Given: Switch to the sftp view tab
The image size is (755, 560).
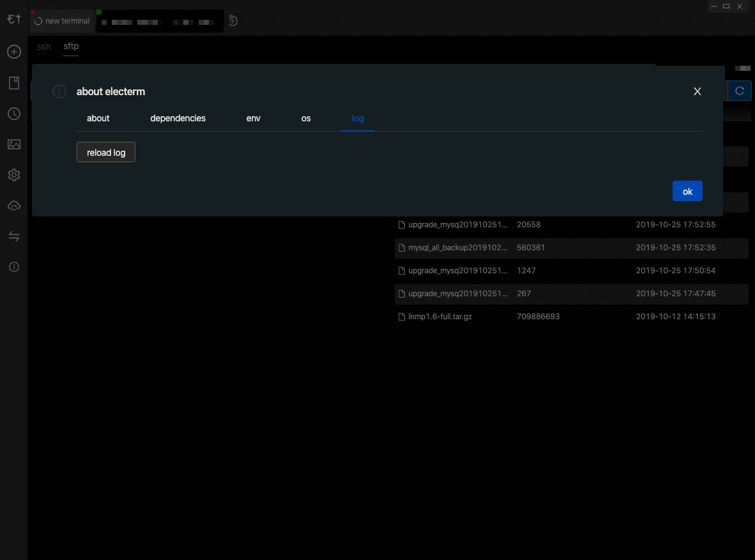Looking at the screenshot, I should click(x=71, y=46).
